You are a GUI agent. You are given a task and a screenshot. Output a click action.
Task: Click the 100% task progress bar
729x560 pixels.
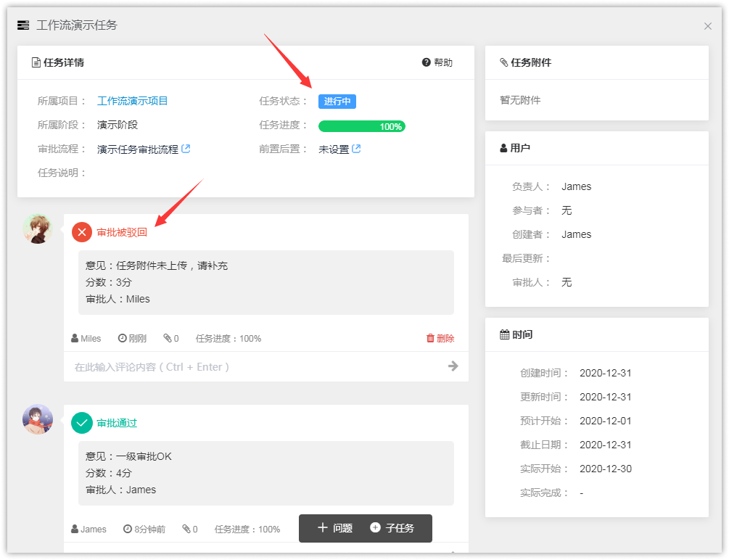tap(362, 126)
